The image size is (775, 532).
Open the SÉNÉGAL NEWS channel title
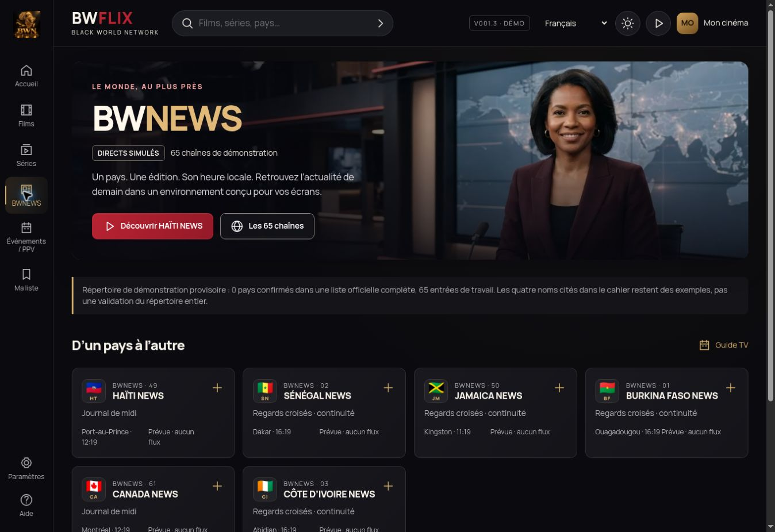[x=317, y=396]
